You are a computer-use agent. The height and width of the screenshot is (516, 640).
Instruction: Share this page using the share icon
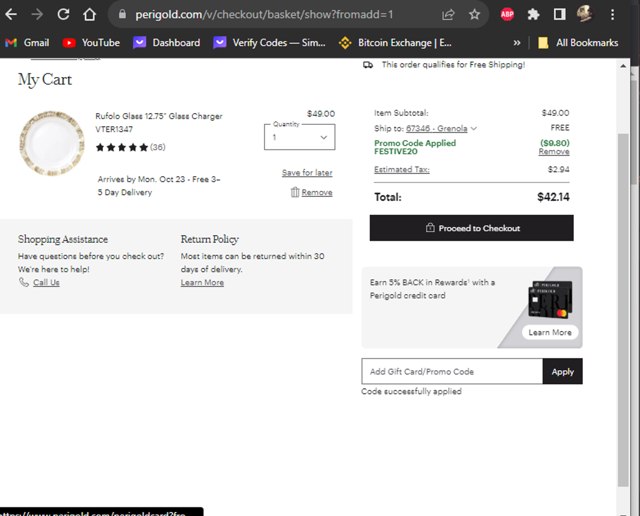coord(448,15)
